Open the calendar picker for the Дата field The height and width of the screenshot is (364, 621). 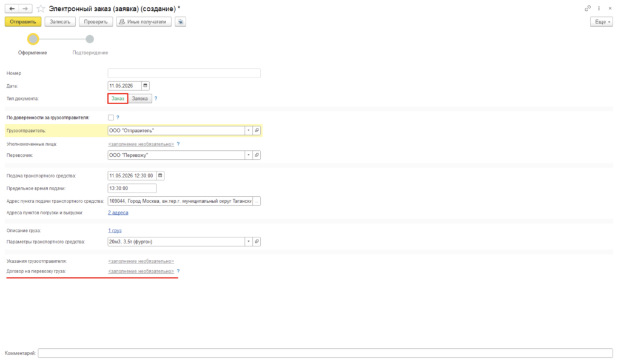point(146,86)
